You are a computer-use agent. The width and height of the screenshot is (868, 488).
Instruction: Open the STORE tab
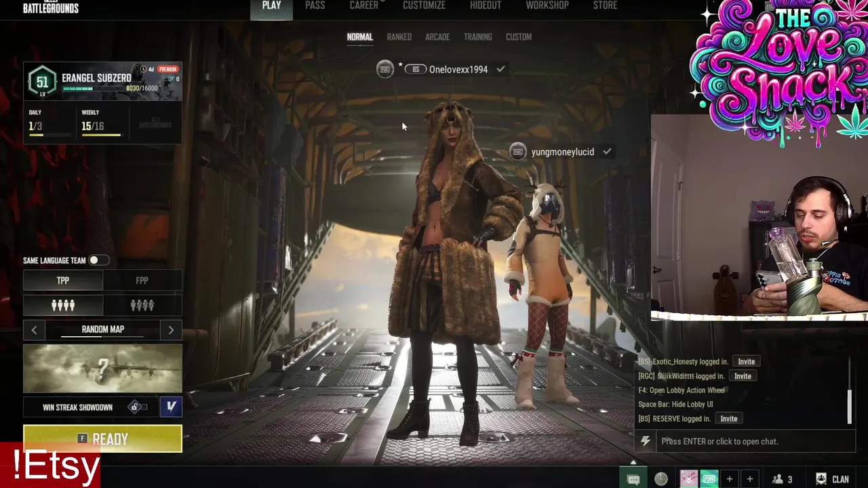605,5
